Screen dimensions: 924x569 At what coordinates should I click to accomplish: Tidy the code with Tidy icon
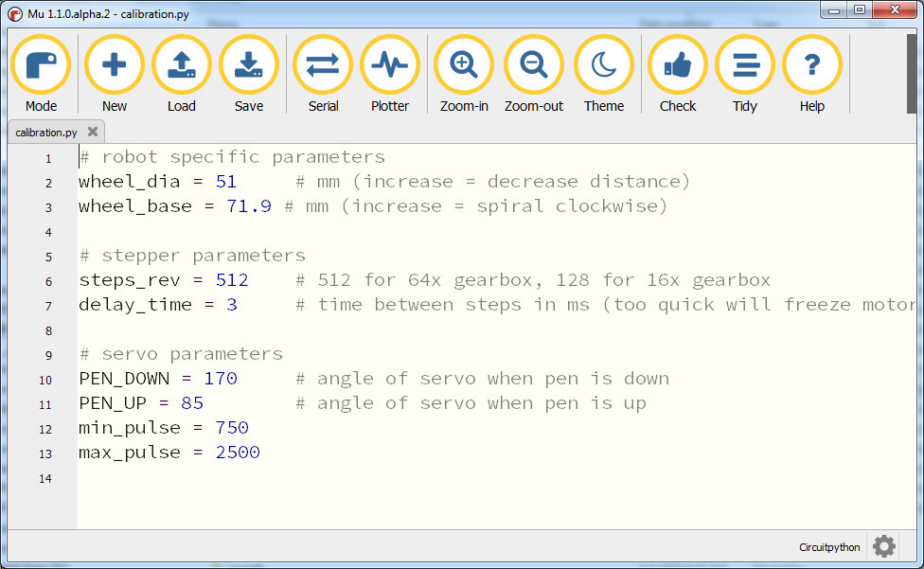tap(745, 64)
